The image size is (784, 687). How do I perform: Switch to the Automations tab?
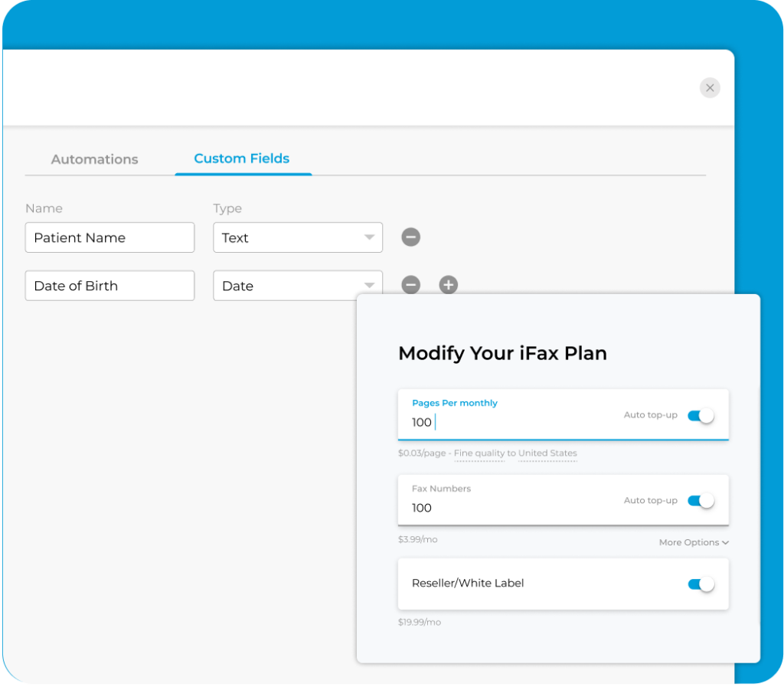[94, 159]
